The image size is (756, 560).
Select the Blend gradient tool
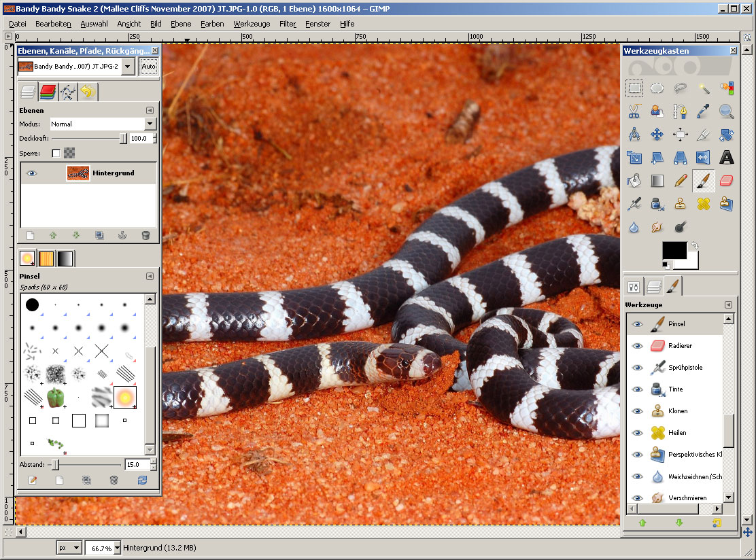click(x=657, y=181)
